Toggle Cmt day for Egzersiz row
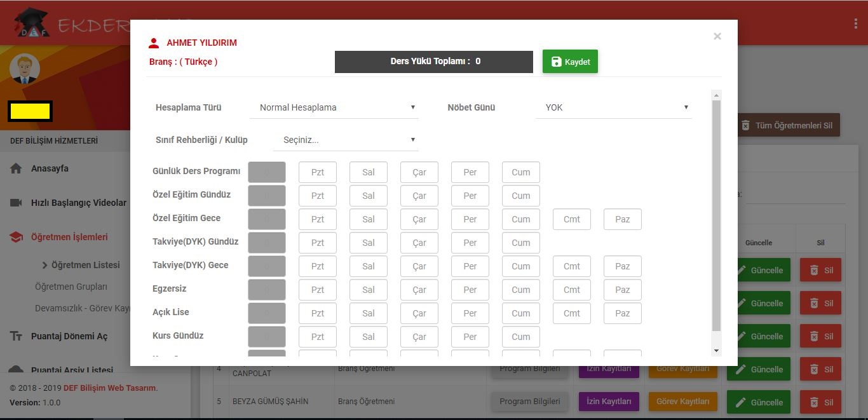The width and height of the screenshot is (868, 420). [x=571, y=290]
